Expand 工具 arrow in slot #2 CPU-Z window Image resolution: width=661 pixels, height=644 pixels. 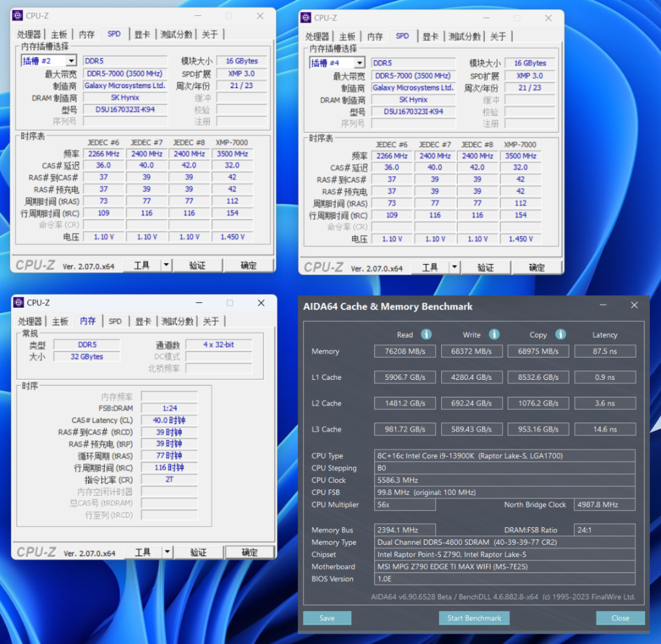pyautogui.click(x=166, y=265)
